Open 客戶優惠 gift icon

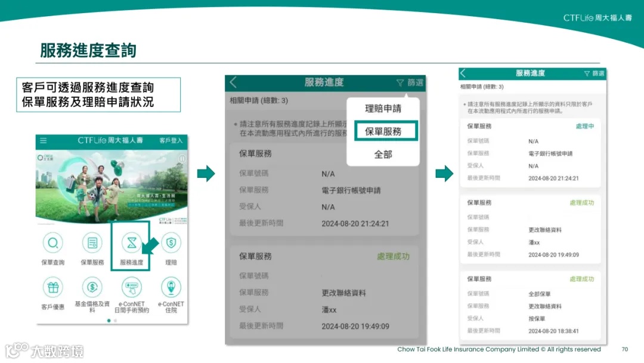[x=53, y=287]
